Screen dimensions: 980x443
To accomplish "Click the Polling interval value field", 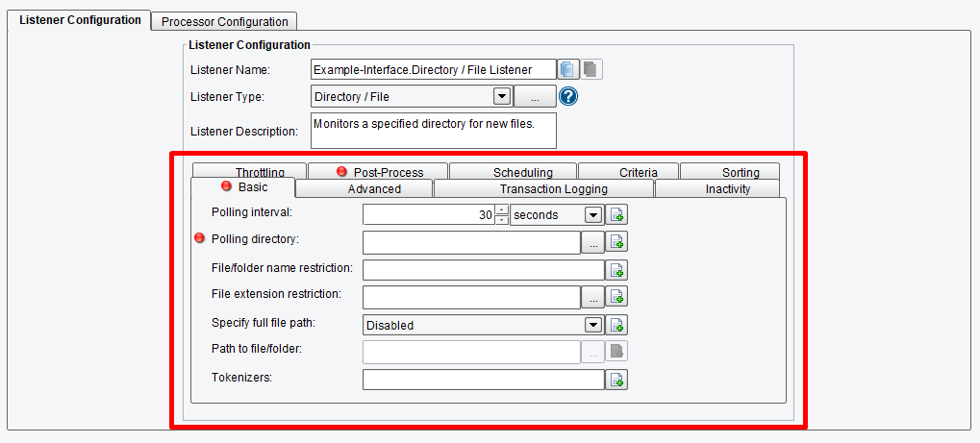I will coord(429,215).
